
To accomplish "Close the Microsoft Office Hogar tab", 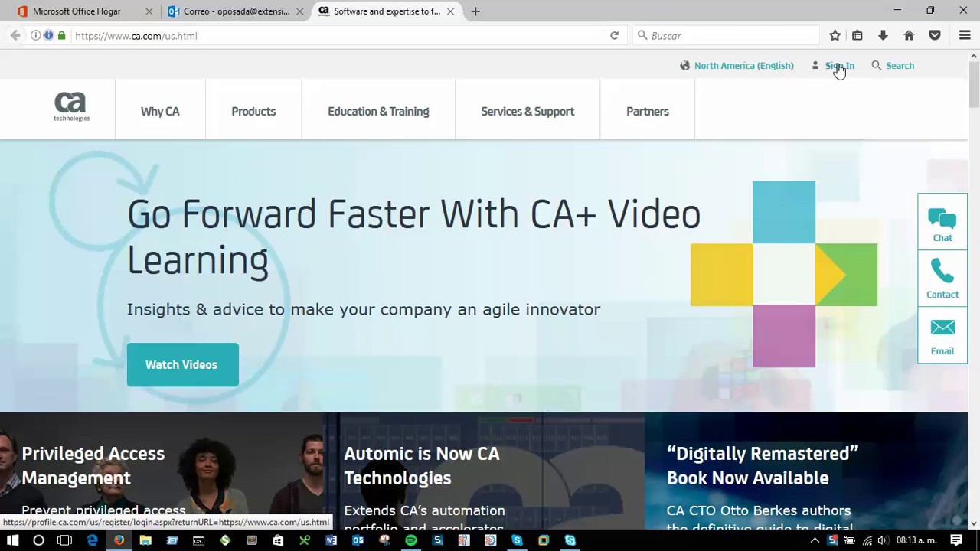I will 149,11.
